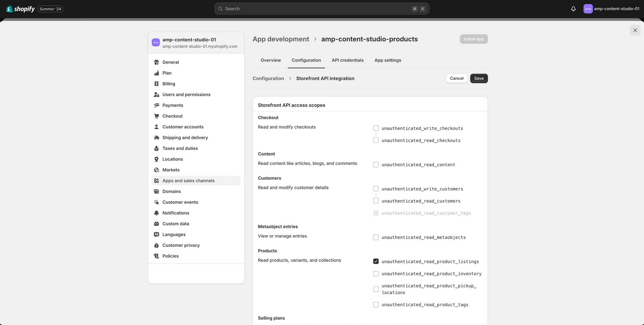Image resolution: width=644 pixels, height=325 pixels.
Task: Click the Shipping and delivery truck icon
Action: [x=157, y=138]
